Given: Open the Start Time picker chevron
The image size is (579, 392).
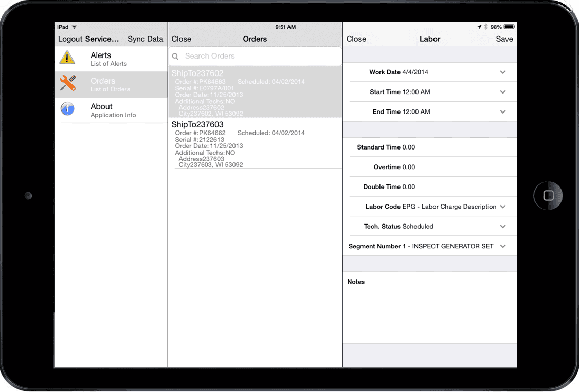Looking at the screenshot, I should pos(502,92).
